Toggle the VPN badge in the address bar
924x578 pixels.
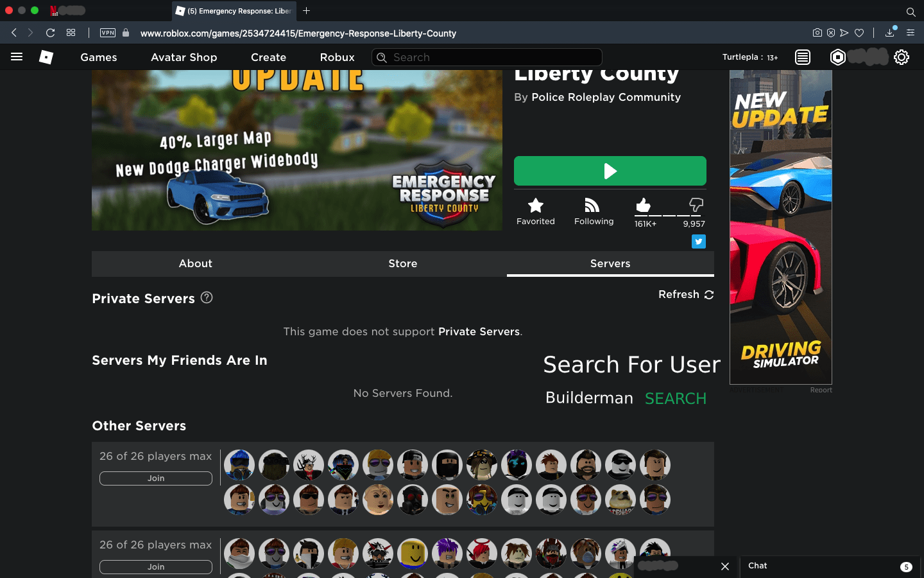click(107, 32)
